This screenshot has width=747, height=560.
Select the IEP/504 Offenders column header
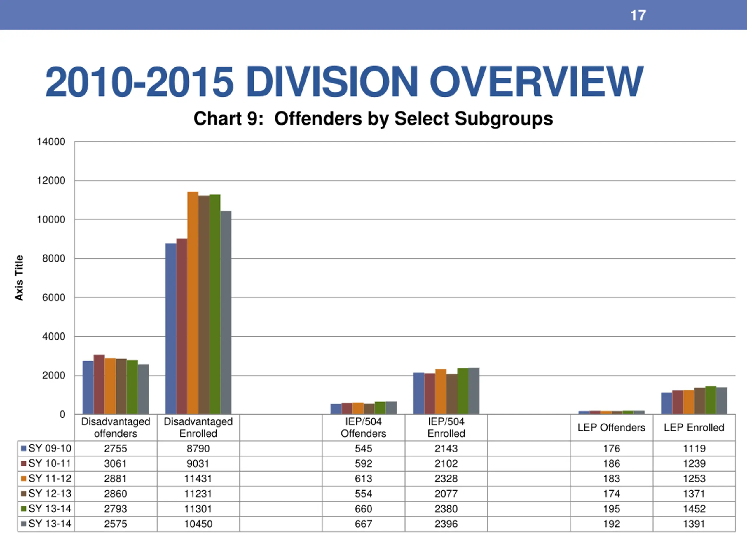pos(363,427)
